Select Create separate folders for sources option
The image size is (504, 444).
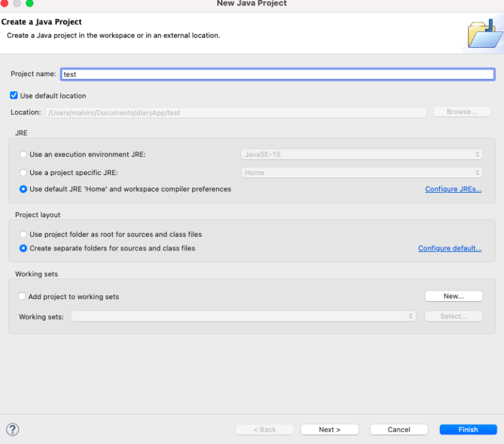[x=24, y=249]
